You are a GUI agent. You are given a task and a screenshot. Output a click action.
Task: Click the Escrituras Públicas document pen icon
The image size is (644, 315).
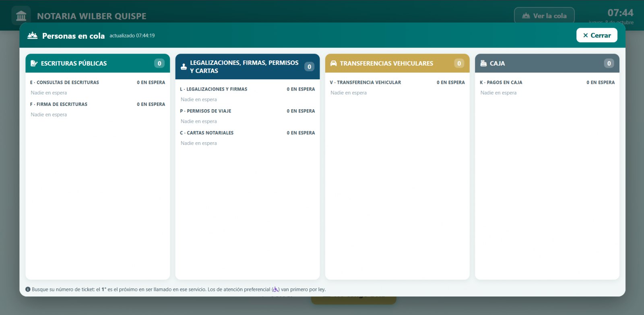[x=34, y=63]
